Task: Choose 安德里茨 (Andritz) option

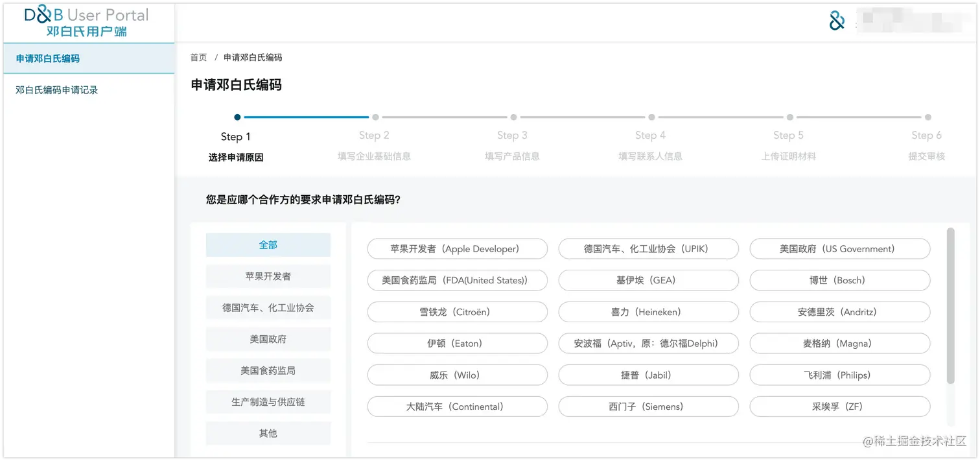Action: [x=840, y=312]
